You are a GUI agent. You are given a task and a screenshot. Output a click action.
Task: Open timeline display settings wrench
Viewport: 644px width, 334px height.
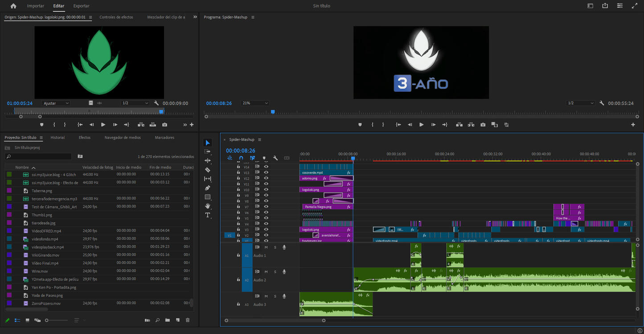pyautogui.click(x=275, y=158)
